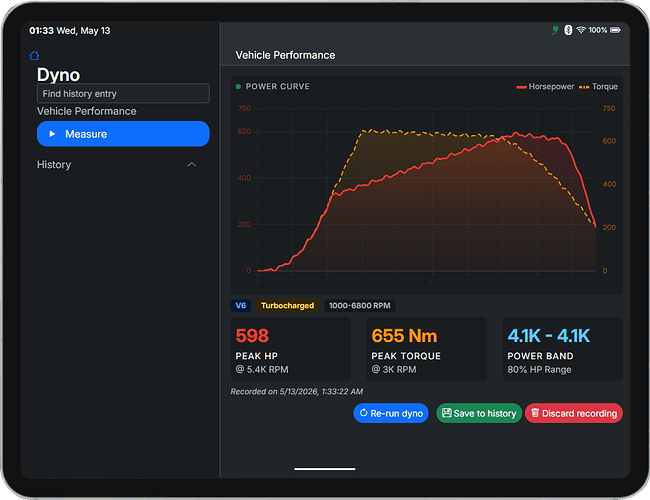Image resolution: width=650 pixels, height=500 pixels.
Task: Click the green status dot beside POWER CURVE
Action: (x=238, y=87)
